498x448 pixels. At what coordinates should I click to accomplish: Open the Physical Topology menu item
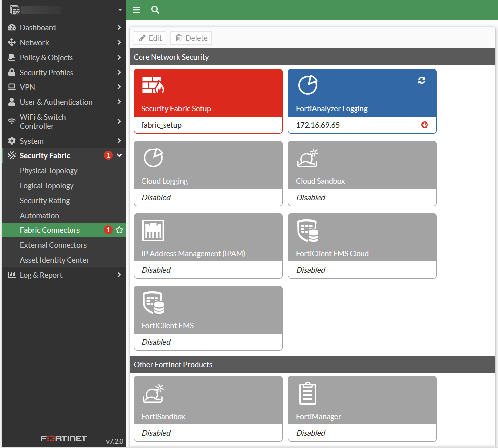(49, 171)
